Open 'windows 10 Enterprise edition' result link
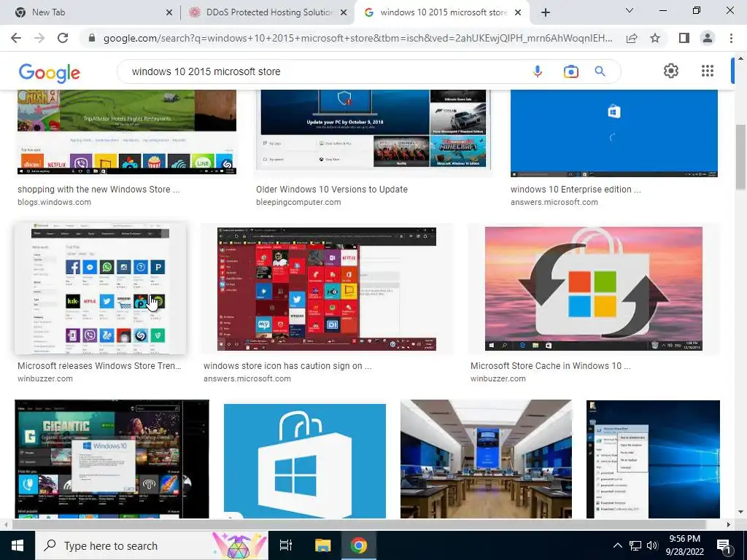 pos(576,189)
